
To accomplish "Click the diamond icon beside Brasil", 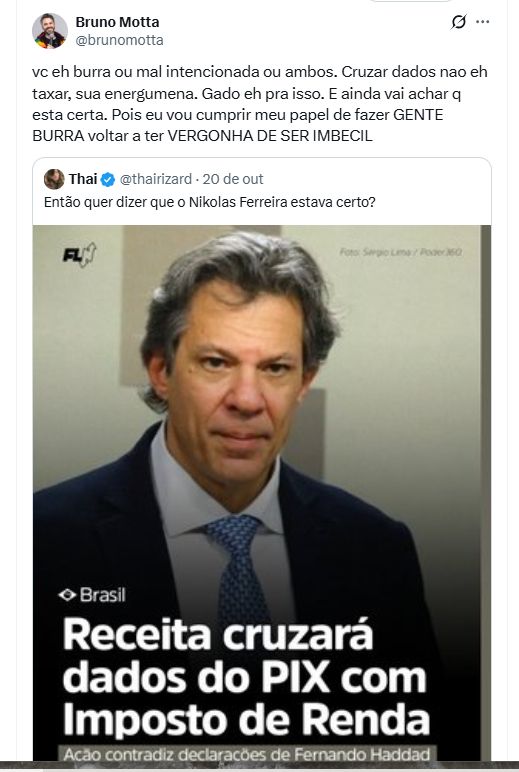I will pyautogui.click(x=67, y=595).
